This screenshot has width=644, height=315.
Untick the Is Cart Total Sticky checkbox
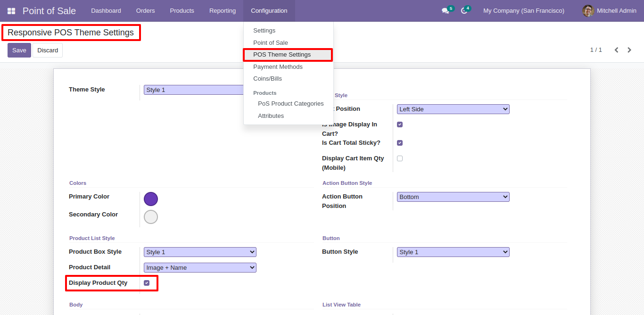coord(400,143)
